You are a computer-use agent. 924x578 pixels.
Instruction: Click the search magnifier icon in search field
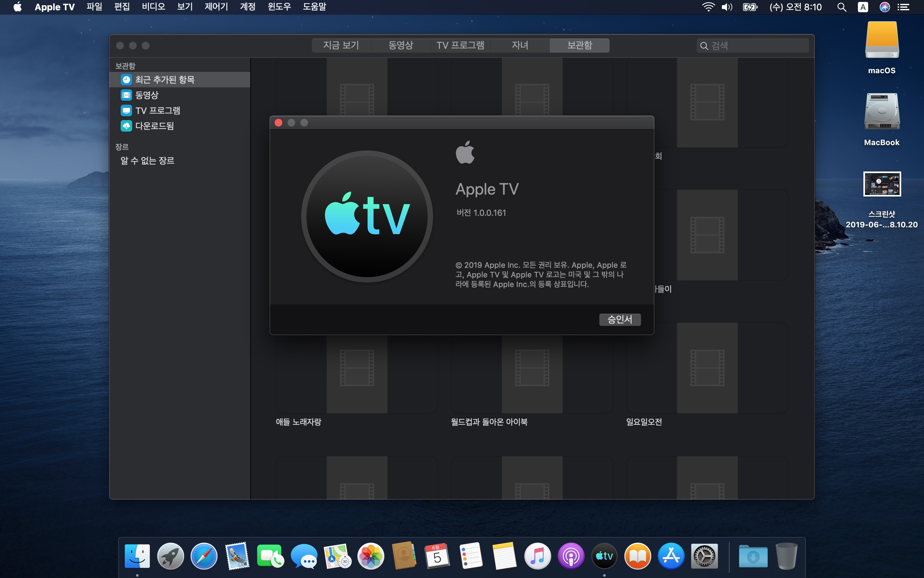[704, 46]
